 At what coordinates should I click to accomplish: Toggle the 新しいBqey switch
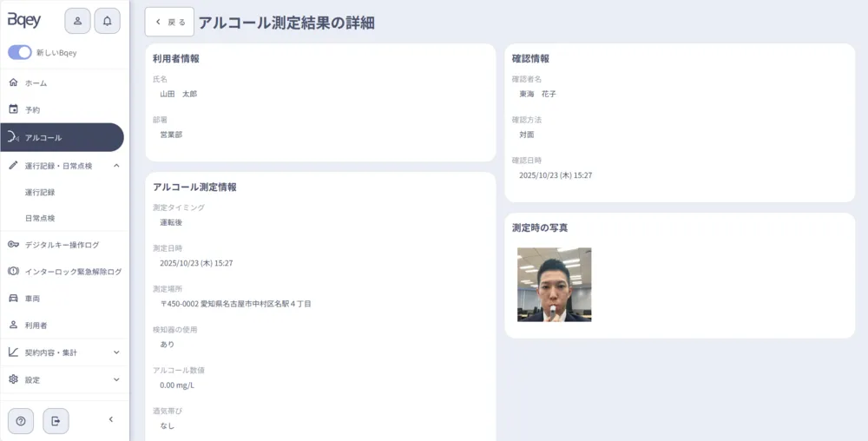(20, 53)
